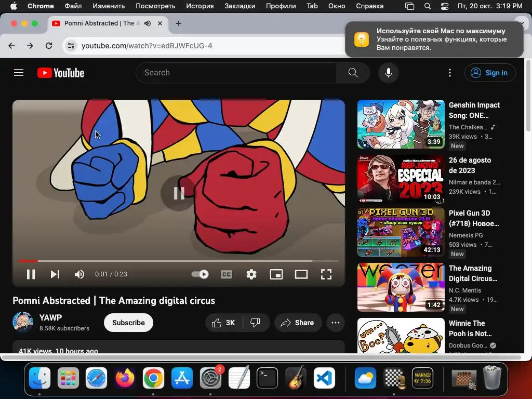The image size is (532, 399).
Task: Click the page vertical scrollbar
Action: click(x=528, y=96)
